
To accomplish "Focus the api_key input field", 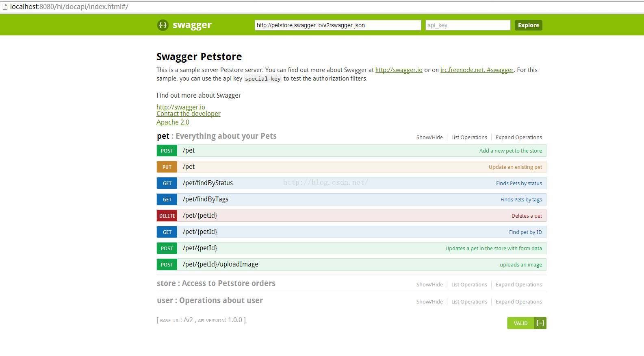I will pos(468,25).
